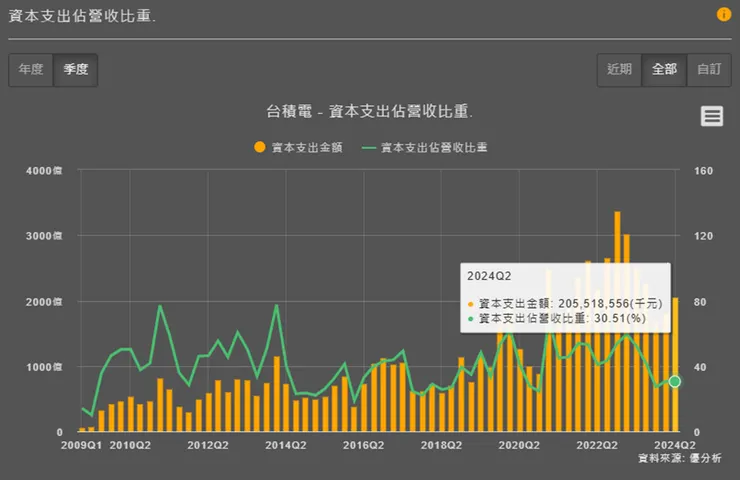Viewport: 740px width, 480px height.
Task: Click the 2024Q2 orange bar
Action: (675, 364)
